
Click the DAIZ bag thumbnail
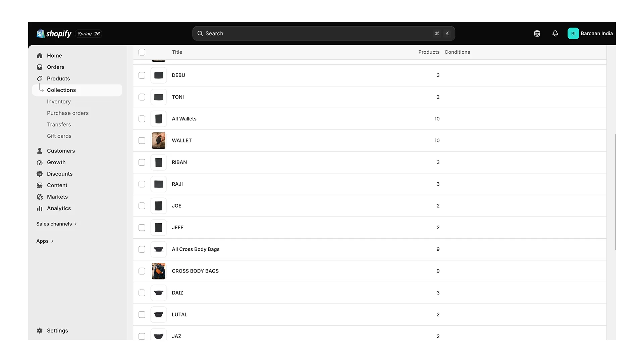(159, 293)
